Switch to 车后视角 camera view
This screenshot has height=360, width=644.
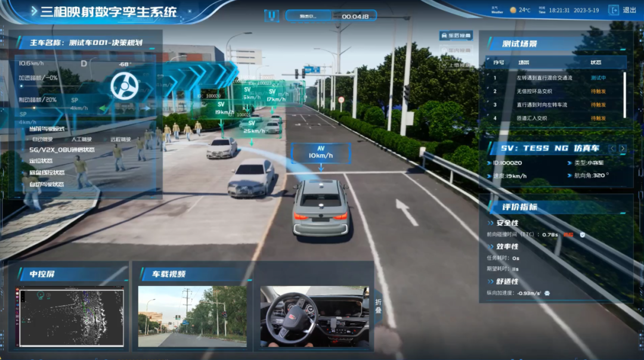[x=456, y=36]
